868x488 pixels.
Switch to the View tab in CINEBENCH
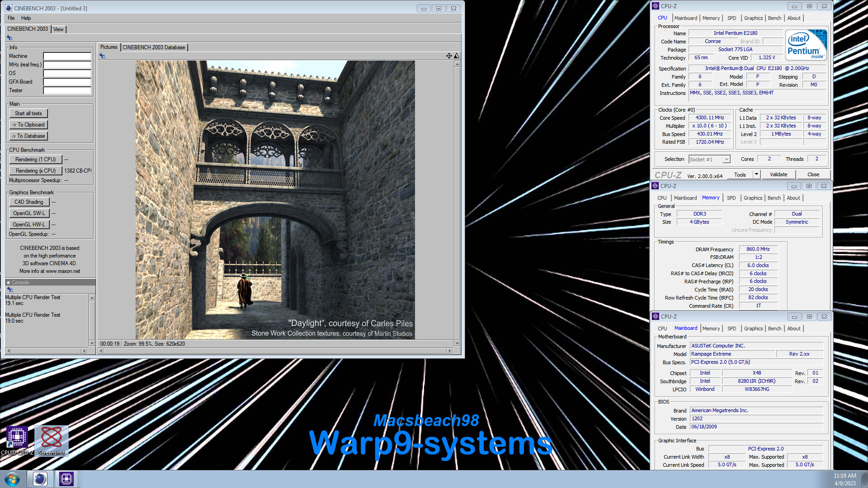point(58,29)
